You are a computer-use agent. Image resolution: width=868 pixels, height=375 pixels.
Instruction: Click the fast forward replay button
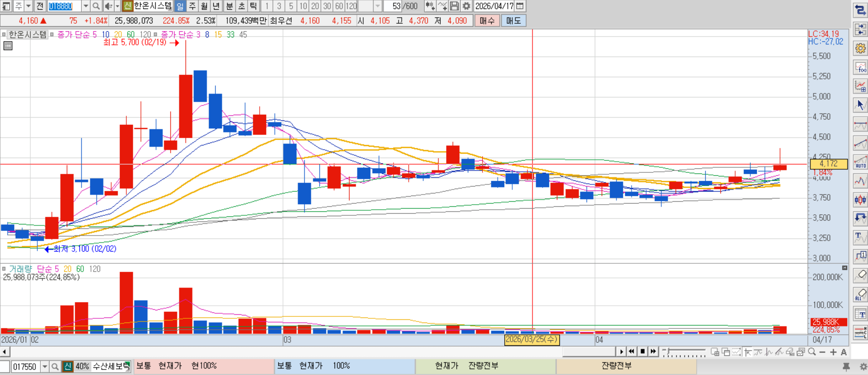(653, 352)
